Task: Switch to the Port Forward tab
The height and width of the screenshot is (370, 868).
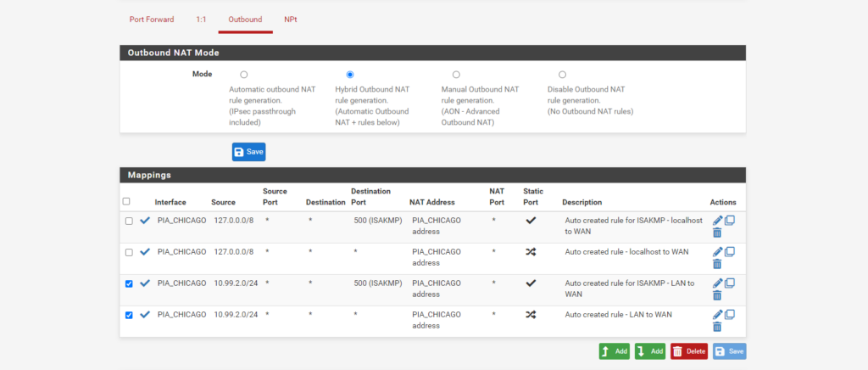Action: pyautogui.click(x=152, y=19)
